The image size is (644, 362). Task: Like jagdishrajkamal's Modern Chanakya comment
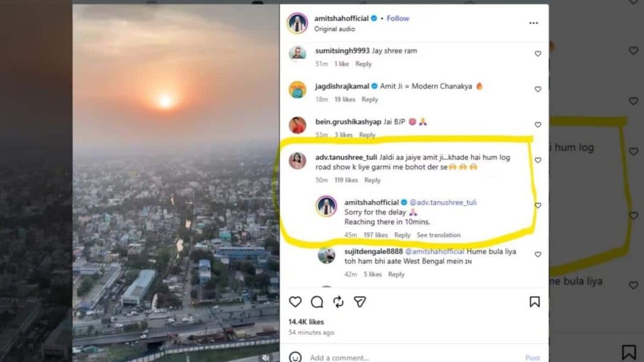[x=538, y=89]
